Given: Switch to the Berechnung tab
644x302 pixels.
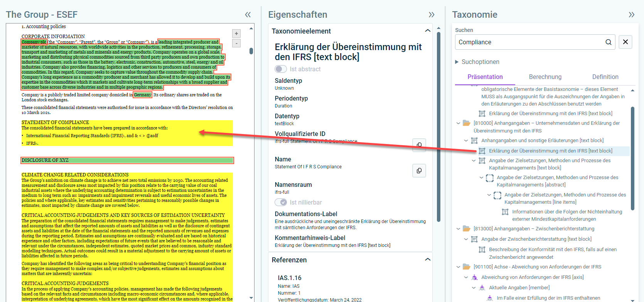Looking at the screenshot, I should (545, 77).
